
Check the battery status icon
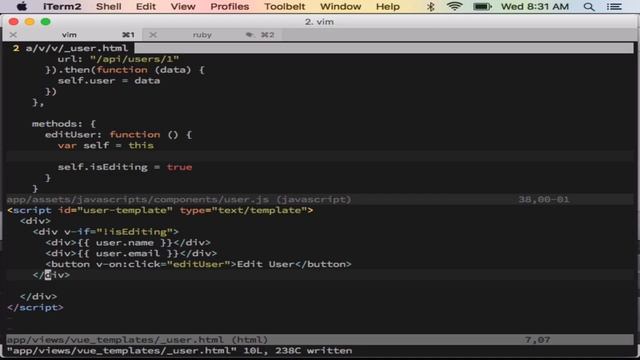pos(482,7)
